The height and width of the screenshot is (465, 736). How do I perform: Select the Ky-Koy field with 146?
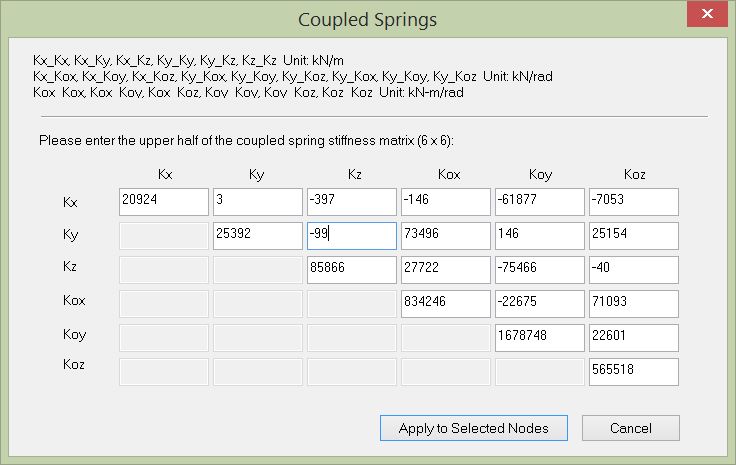[540, 236]
